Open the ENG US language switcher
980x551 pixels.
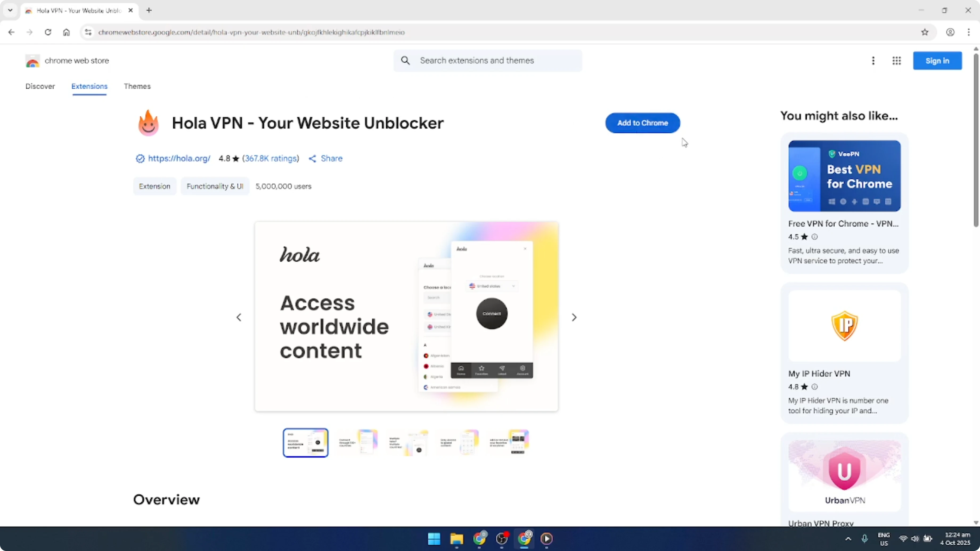(x=884, y=539)
